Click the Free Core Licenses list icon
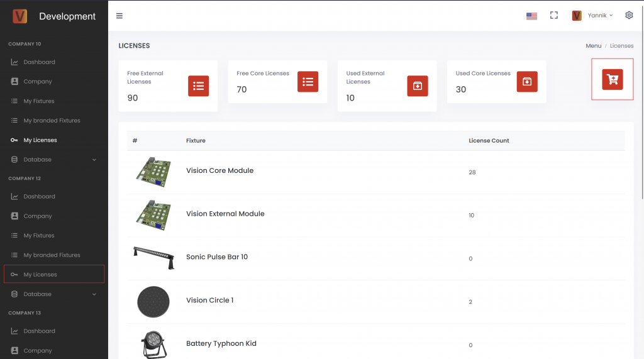This screenshot has width=644, height=359. click(308, 82)
